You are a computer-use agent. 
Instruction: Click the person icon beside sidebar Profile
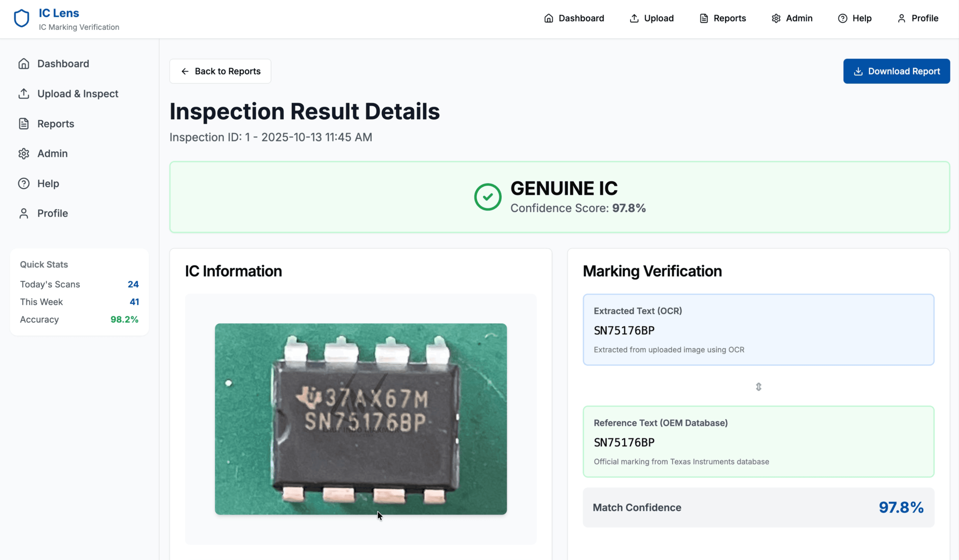(24, 213)
